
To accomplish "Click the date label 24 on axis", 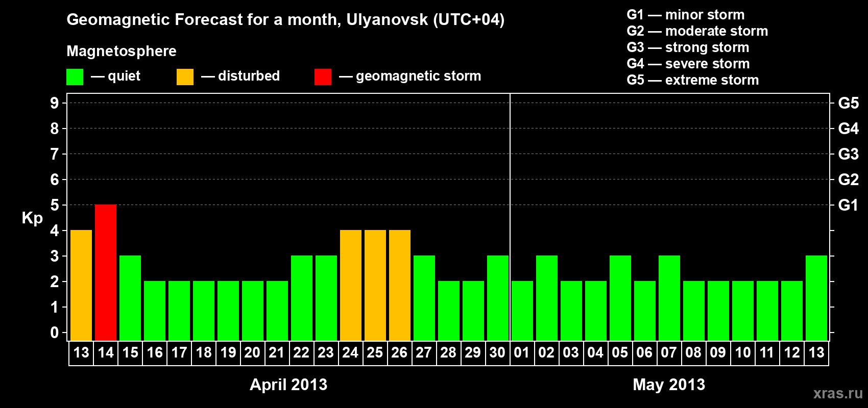I will point(350,353).
